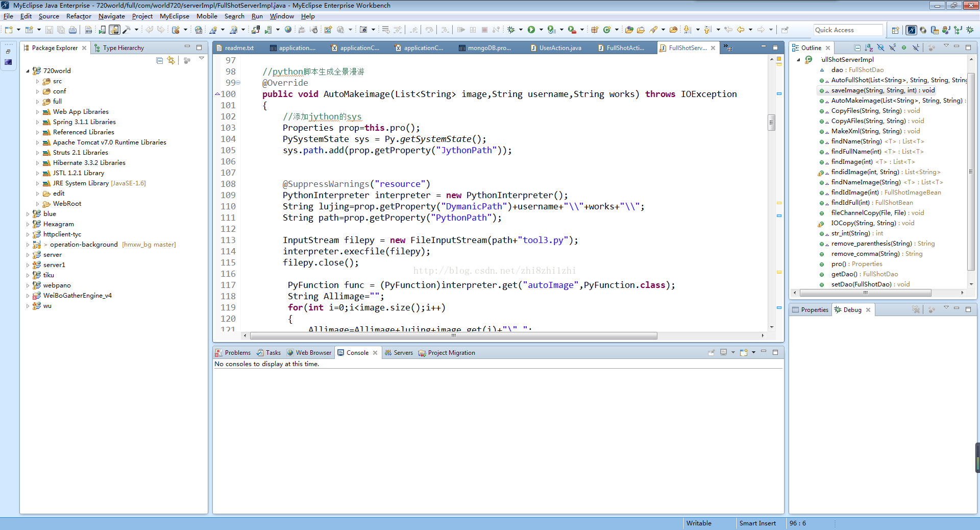980x530 pixels.
Task: Toggle Hide Fields in Outline view
Action: pyautogui.click(x=880, y=47)
